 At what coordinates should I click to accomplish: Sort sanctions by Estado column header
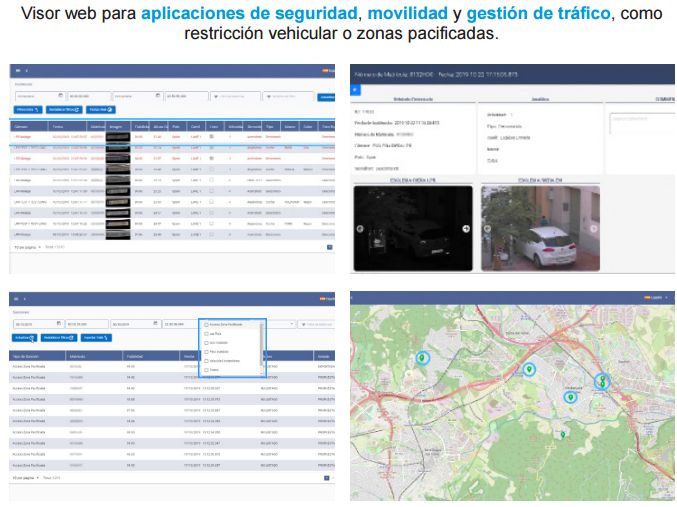coord(324,356)
